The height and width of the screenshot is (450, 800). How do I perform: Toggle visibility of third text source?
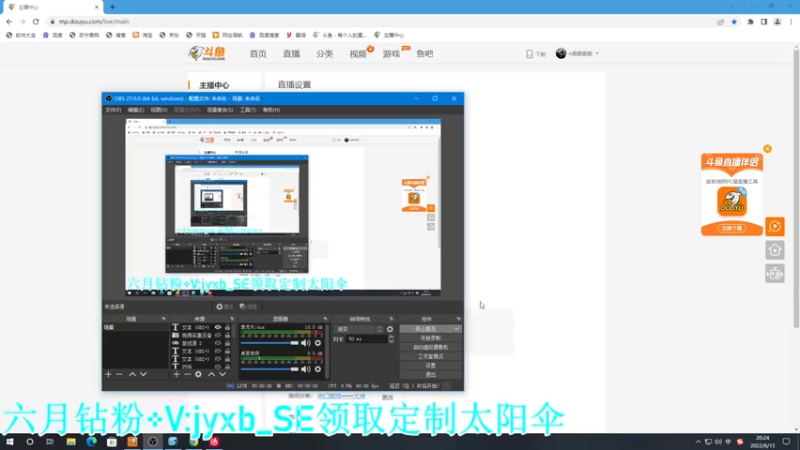[218, 359]
